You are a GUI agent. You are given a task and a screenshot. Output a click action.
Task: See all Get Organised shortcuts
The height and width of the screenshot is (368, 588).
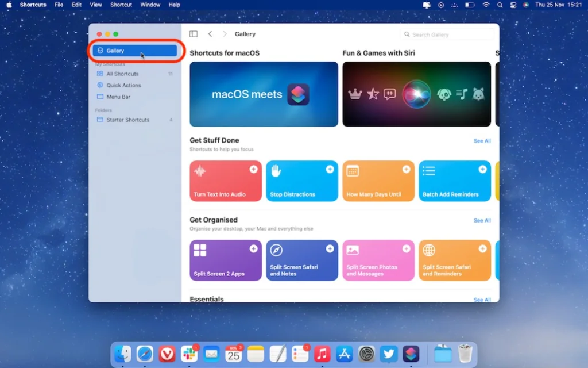[x=482, y=220]
